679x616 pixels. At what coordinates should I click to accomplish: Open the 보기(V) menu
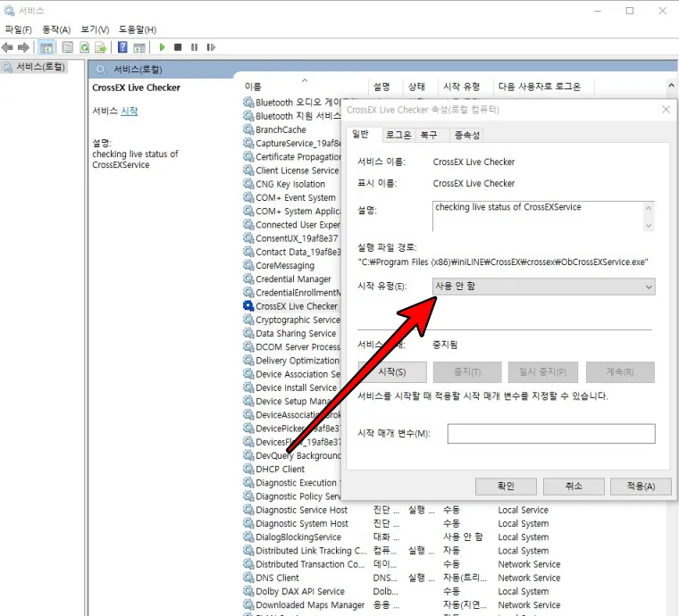(x=95, y=29)
